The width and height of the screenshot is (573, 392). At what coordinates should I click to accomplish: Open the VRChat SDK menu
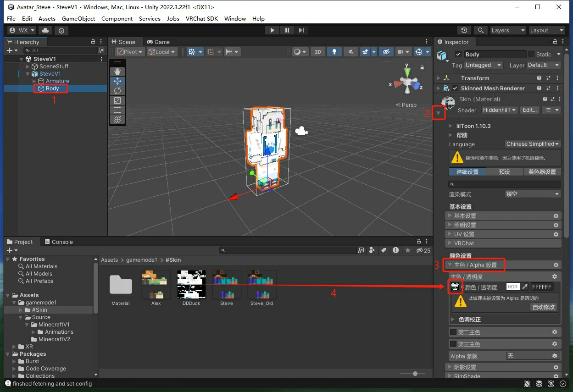tap(202, 18)
